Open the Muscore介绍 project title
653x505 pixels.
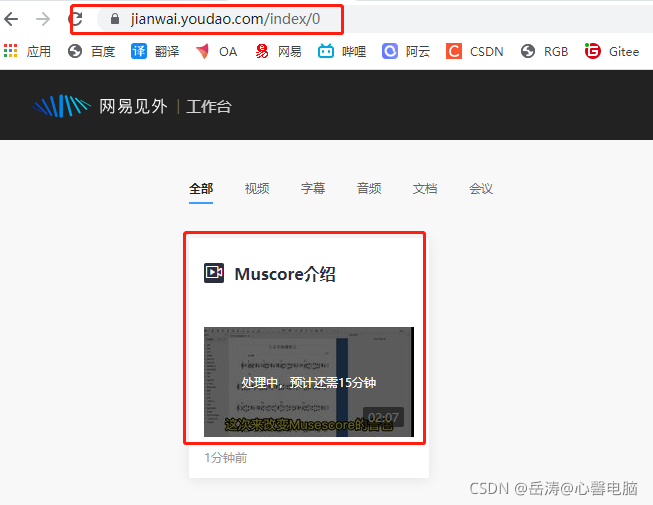coord(285,274)
